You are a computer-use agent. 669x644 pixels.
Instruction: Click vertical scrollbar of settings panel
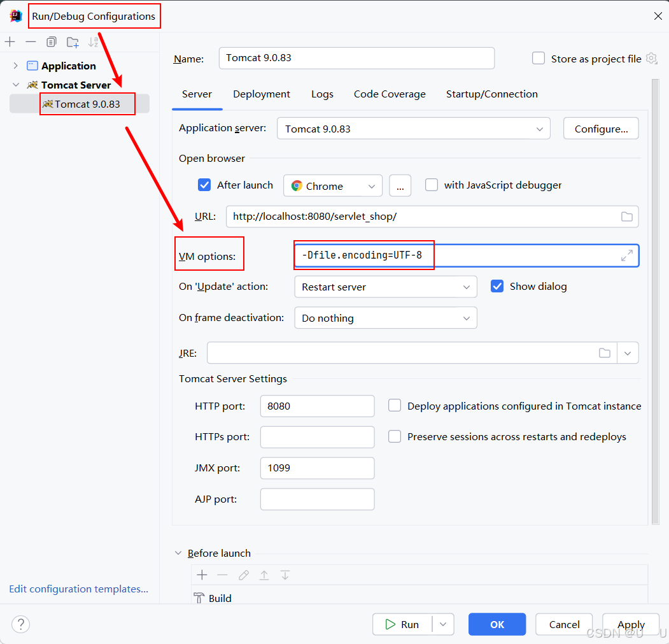point(656,301)
